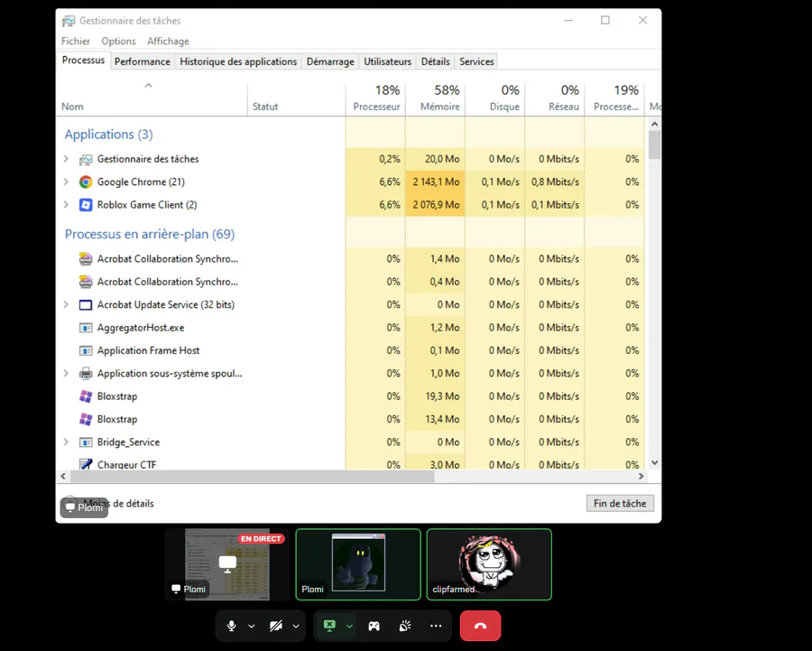Click the Applications (3) group header
The height and width of the screenshot is (651, 812).
(x=109, y=135)
